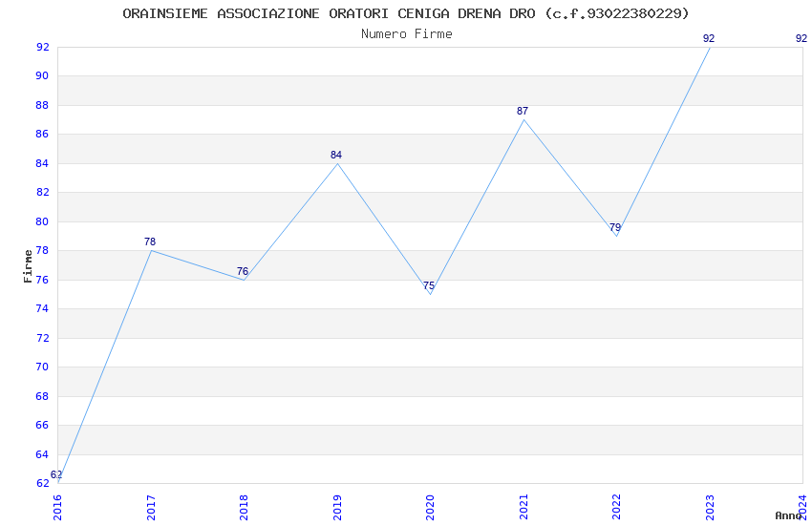Viewport: 812px width, 525px height.
Task: Click the data label 76 for 2018
Action: [243, 271]
